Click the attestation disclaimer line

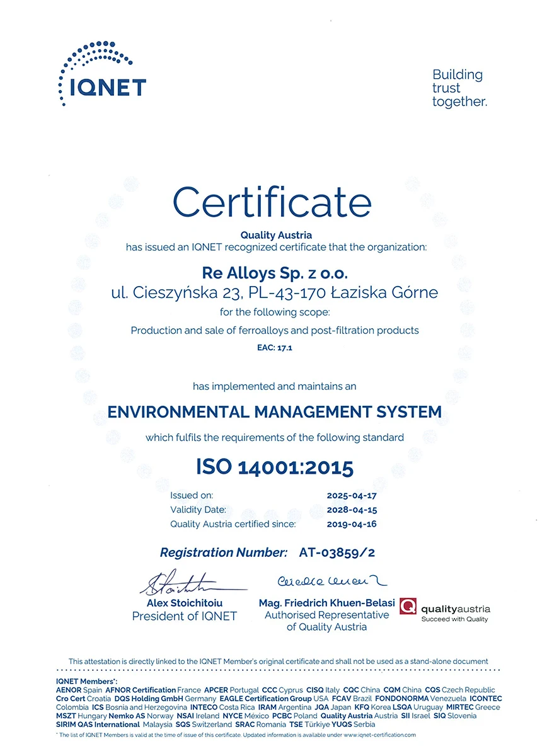(x=279, y=661)
